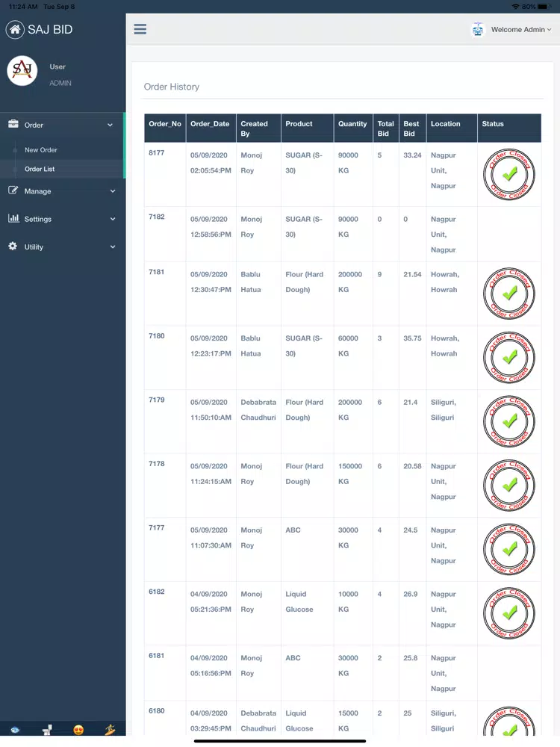Click the gear Utility icon in sidebar
Viewport: 560px width, 747px height.
pos(13,246)
